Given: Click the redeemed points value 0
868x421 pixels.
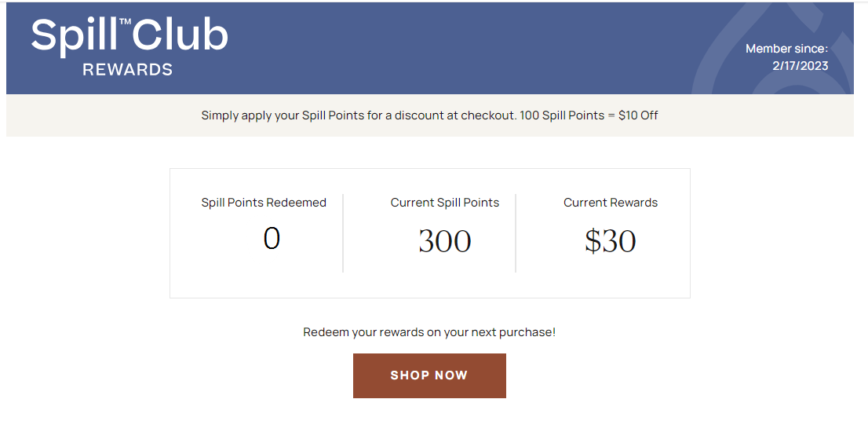Looking at the screenshot, I should (272, 239).
